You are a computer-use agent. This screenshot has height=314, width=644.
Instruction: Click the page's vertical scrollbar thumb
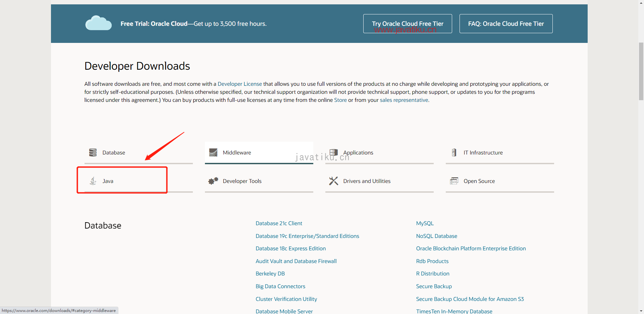coord(641,71)
